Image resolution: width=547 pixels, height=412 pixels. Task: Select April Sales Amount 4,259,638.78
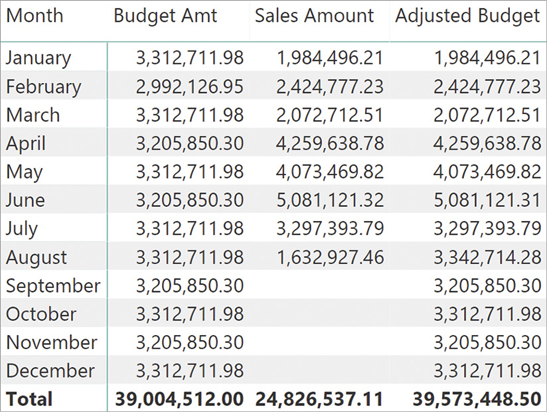(330, 144)
